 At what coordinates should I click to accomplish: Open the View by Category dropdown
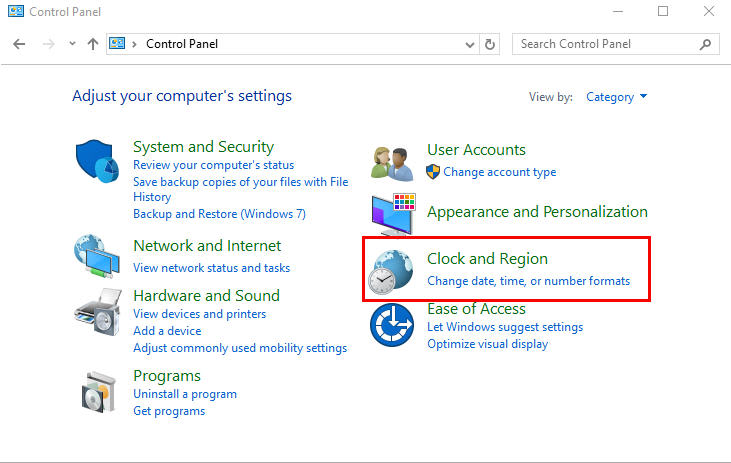(x=616, y=97)
